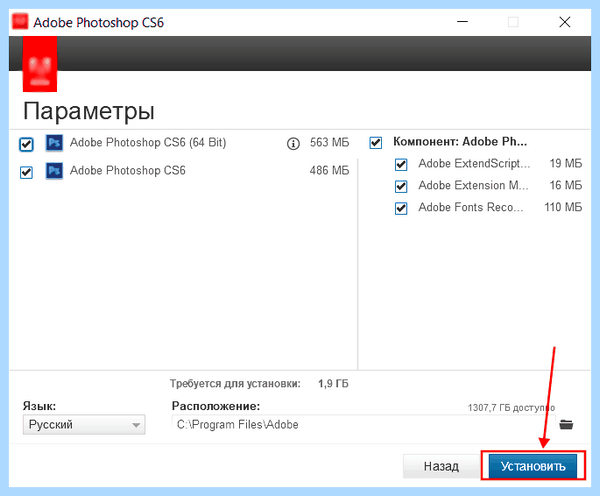Uncheck the Adobe Photoshop CS6 486 МБ checkbox
Viewport: 600px width, 496px height.
click(26, 172)
